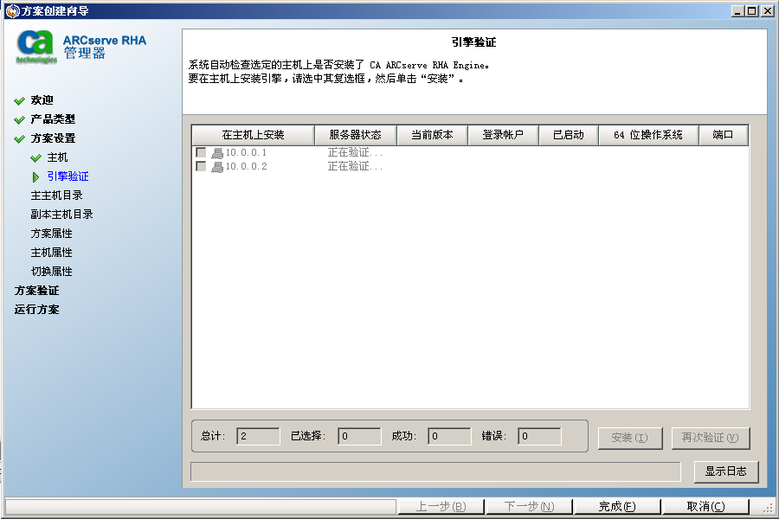Click the 已启动 column header
The height and width of the screenshot is (532, 779).
[569, 135]
